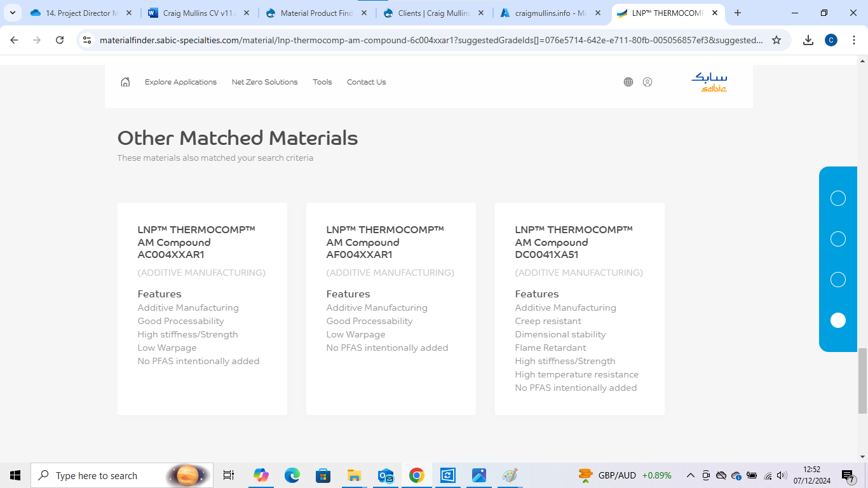The width and height of the screenshot is (868, 488).
Task: Close the craigmullins.info tab
Action: pos(597,13)
